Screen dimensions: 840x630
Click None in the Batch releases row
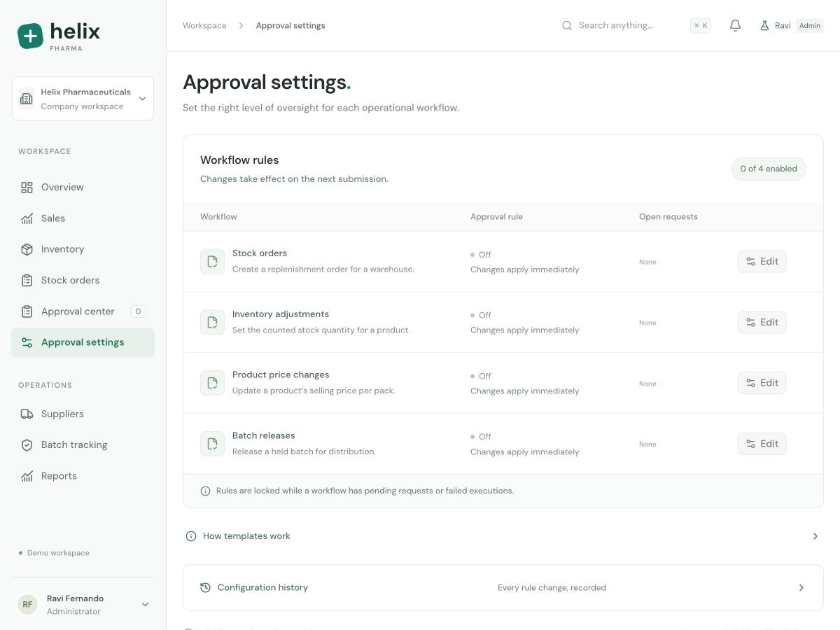647,444
